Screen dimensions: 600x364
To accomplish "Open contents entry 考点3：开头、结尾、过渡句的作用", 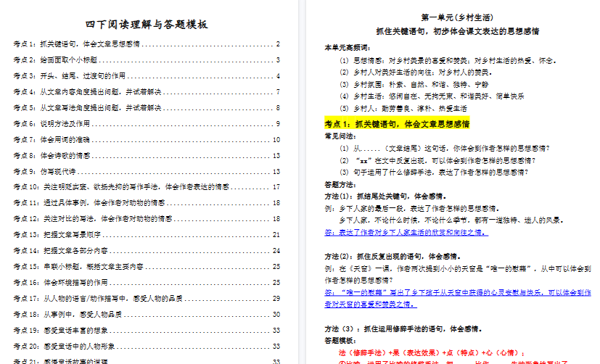I will tap(147, 75).
